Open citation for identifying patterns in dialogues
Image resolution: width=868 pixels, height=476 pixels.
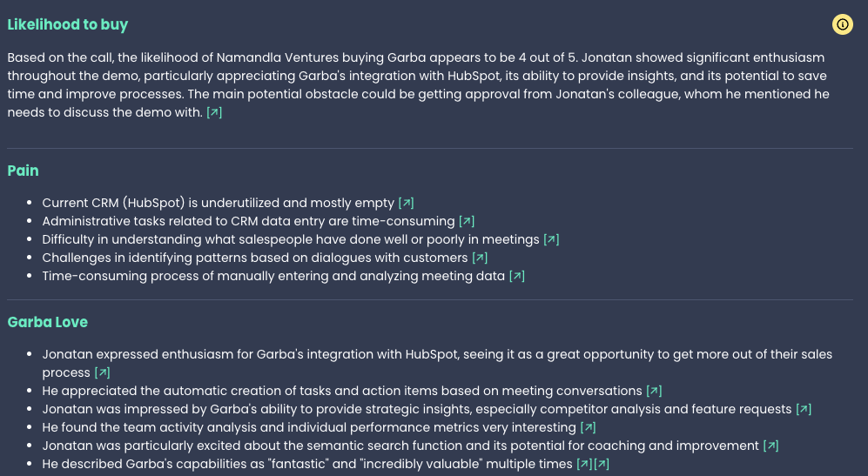tap(480, 258)
